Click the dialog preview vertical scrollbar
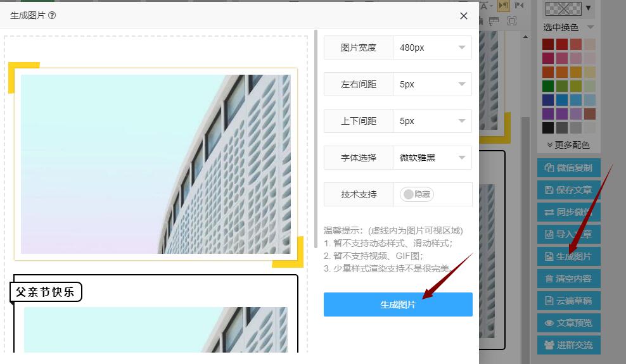The height and width of the screenshot is (364, 626). point(316,139)
